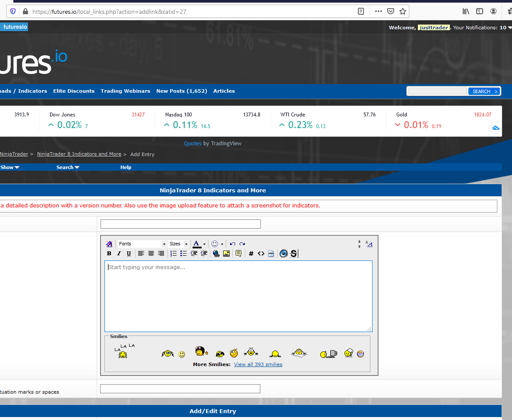
Task: Click the SEARCH button
Action: [x=484, y=91]
